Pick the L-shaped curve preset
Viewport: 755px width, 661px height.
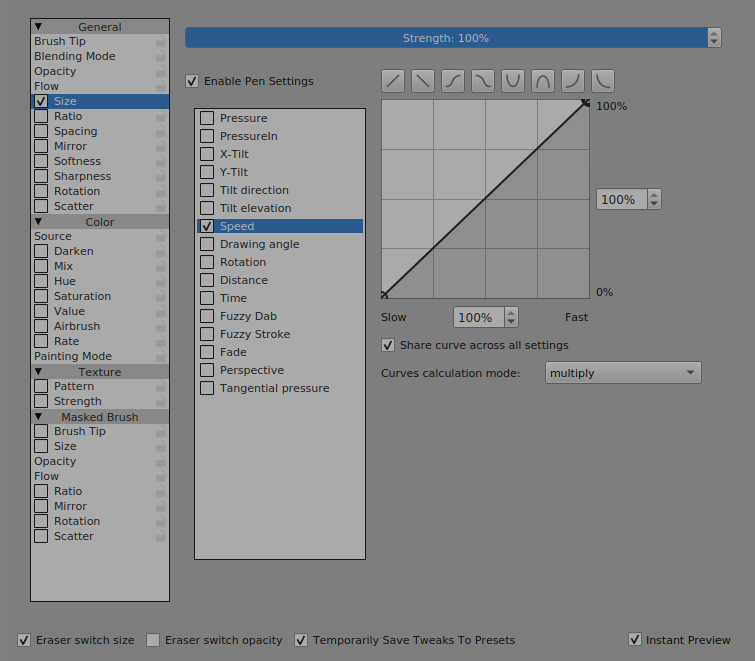click(603, 81)
